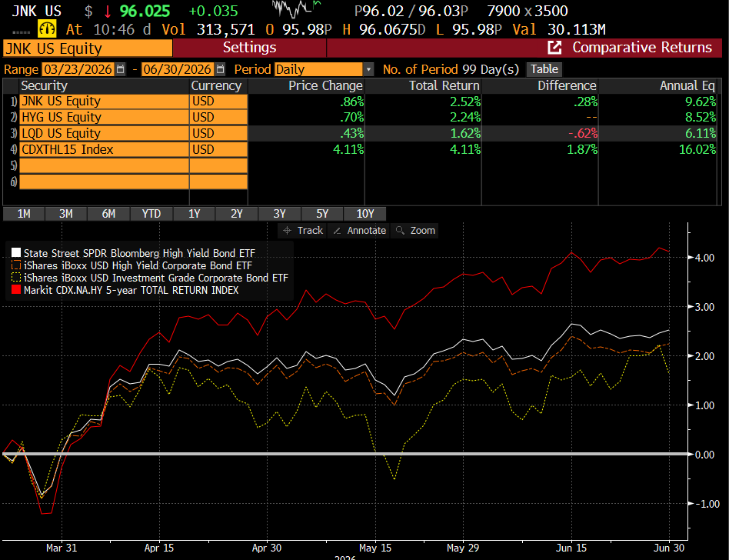Screen dimensions: 729x560
Task: Click the LQD US Equity security field
Action: point(104,134)
